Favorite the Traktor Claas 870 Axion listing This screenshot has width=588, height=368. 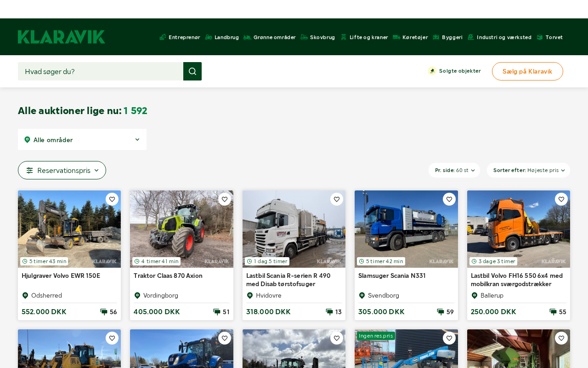(x=225, y=199)
